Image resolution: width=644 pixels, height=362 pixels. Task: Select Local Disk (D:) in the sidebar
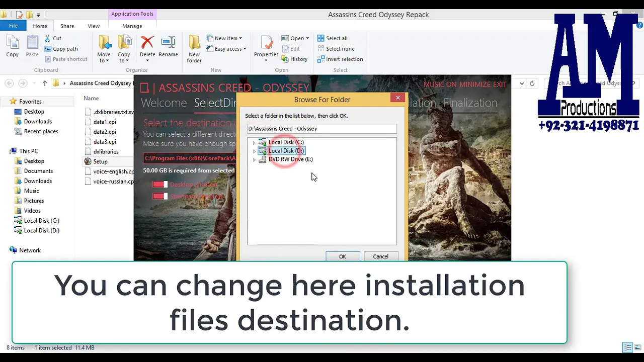41,230
